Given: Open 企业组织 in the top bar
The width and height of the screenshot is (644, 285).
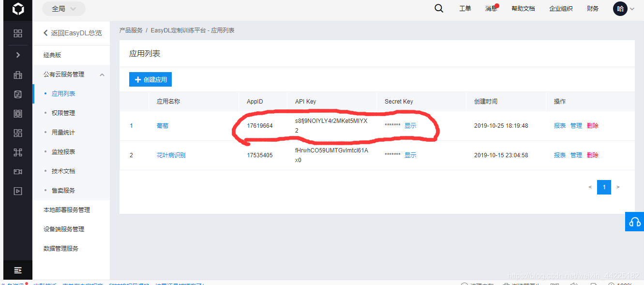Looking at the screenshot, I should pyautogui.click(x=561, y=9).
